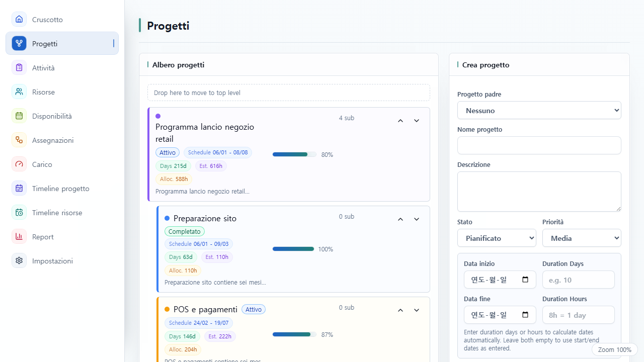
Task: Open Timeline risorse label in sidebar
Action: pyautogui.click(x=57, y=213)
